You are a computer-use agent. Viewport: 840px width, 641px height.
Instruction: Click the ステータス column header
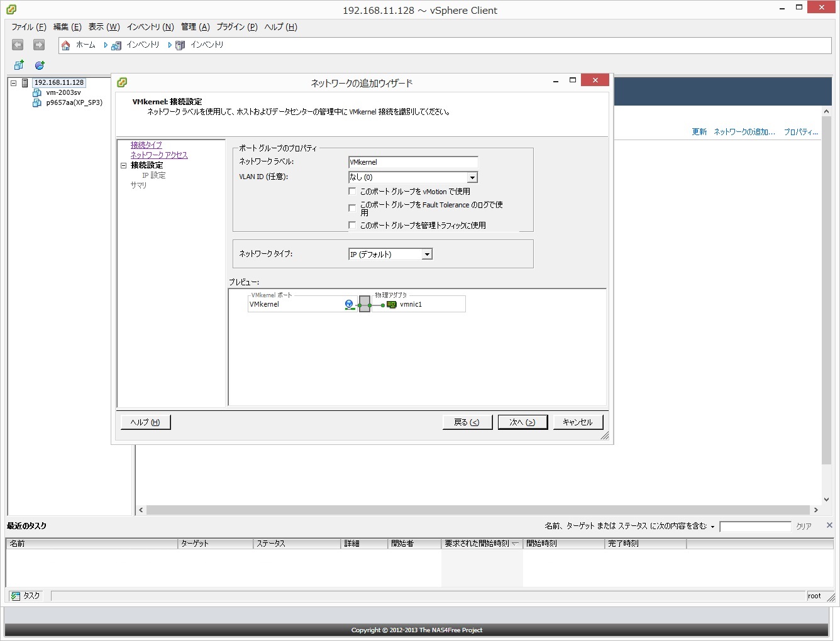click(x=297, y=544)
